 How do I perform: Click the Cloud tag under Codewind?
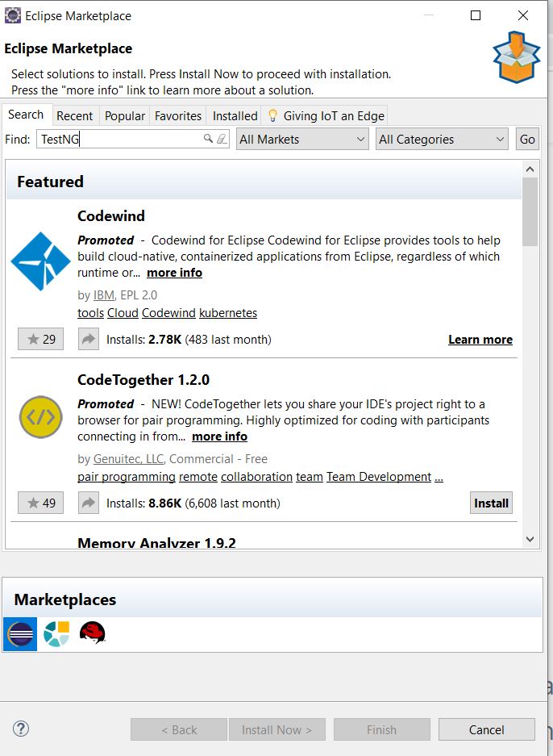(123, 313)
